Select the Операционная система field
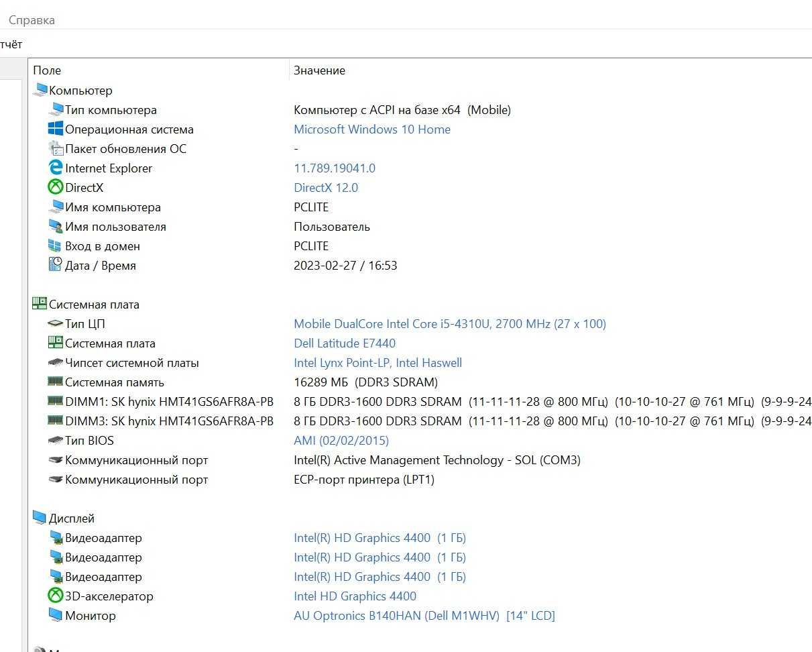Viewport: 812px width, 652px height. (x=129, y=129)
